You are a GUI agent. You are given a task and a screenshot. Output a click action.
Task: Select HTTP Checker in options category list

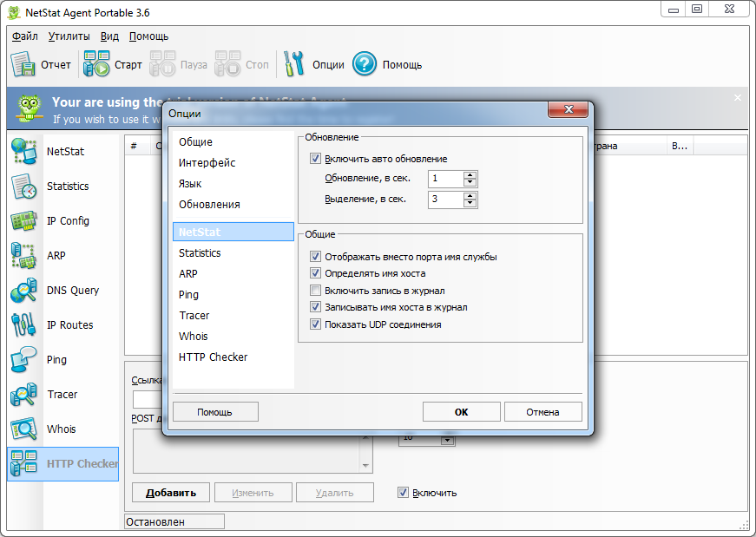click(x=233, y=357)
